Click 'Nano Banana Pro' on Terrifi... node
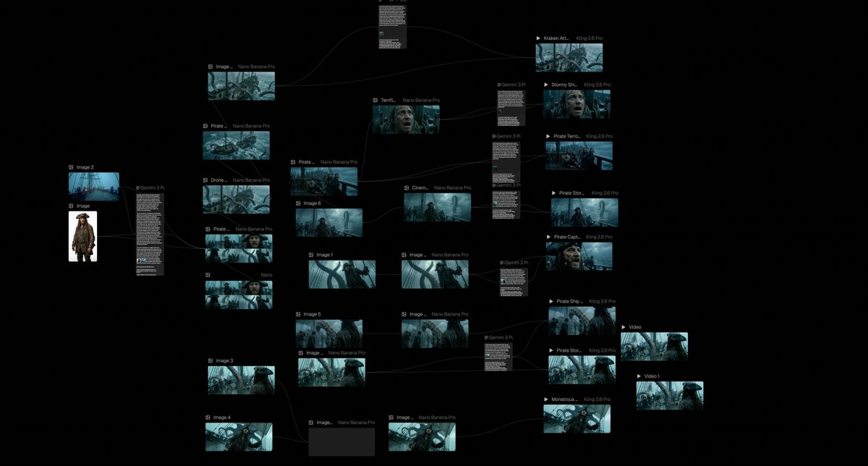868x466 pixels. point(421,100)
